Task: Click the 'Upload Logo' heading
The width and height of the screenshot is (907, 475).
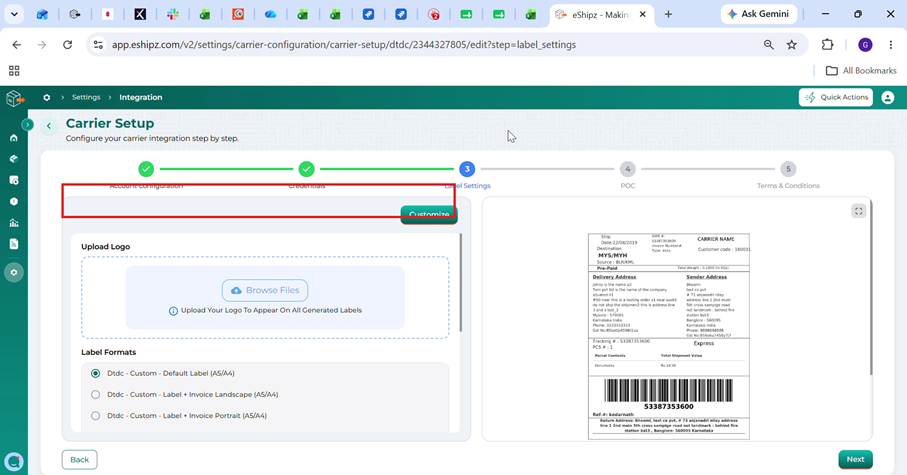Action: coord(106,246)
